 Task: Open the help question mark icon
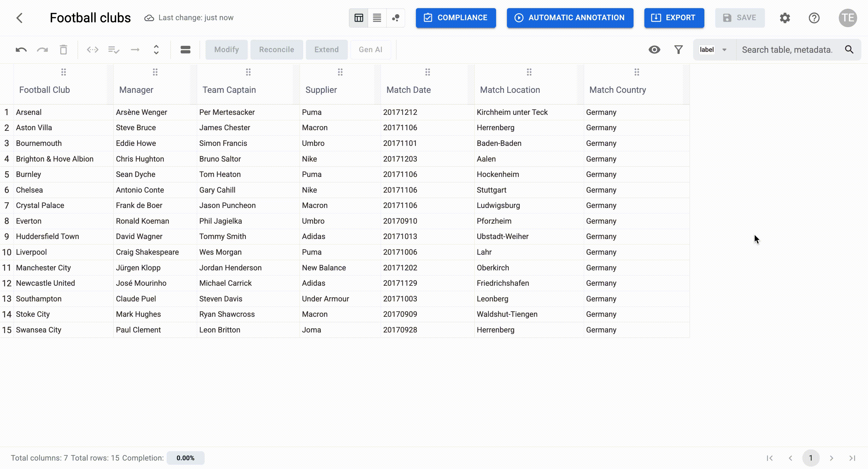[814, 18]
